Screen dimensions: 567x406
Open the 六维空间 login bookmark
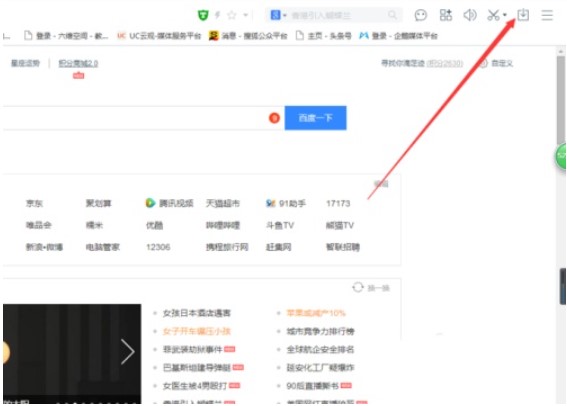(66, 36)
